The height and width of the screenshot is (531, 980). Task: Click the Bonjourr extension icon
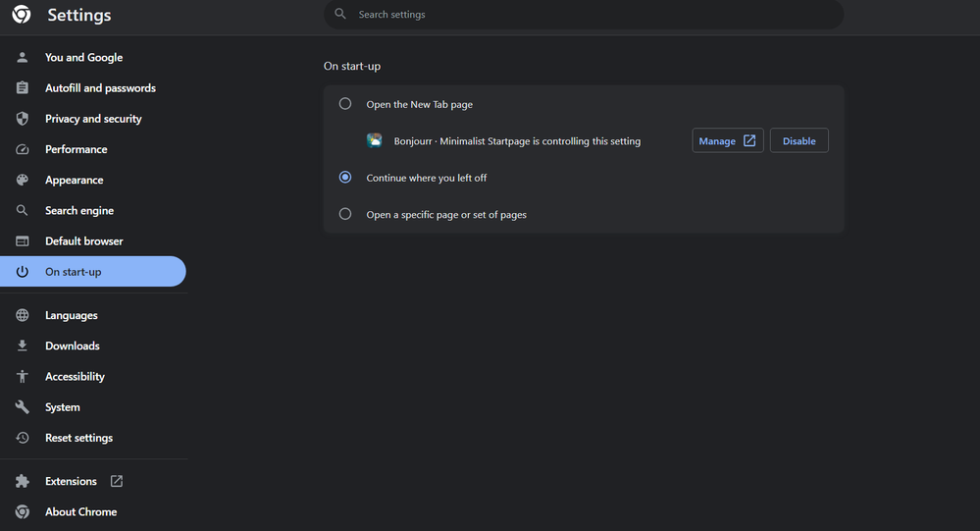(x=375, y=140)
